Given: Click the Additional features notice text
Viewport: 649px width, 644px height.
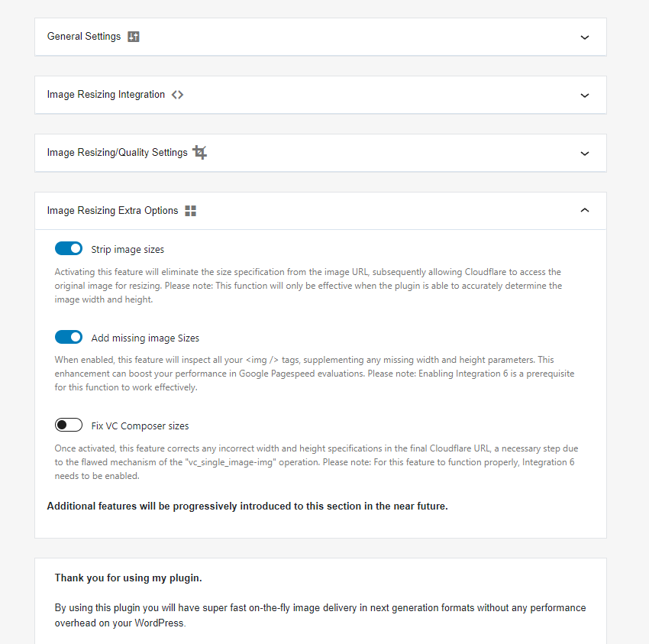Looking at the screenshot, I should point(247,506).
